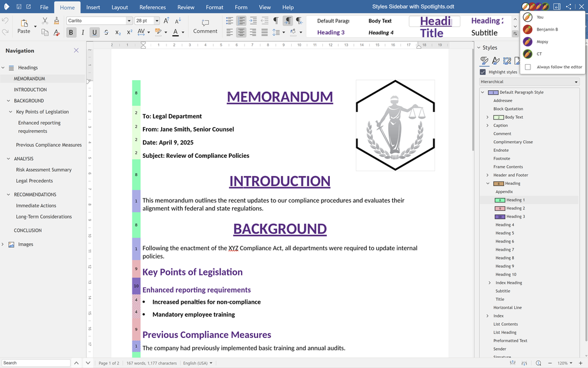Apply Subscript formatting
Image resolution: width=588 pixels, height=368 pixels.
pyautogui.click(x=118, y=32)
